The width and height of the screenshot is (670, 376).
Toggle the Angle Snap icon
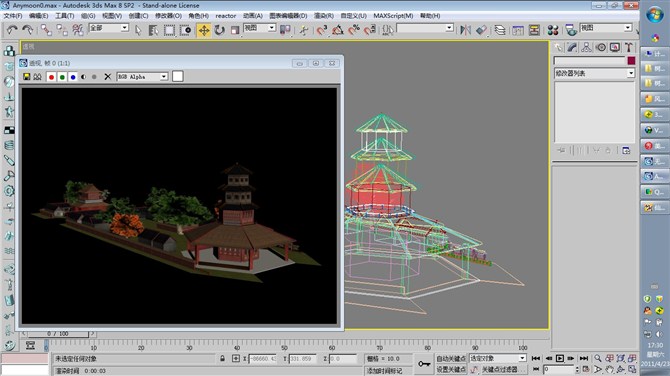[x=338, y=30]
